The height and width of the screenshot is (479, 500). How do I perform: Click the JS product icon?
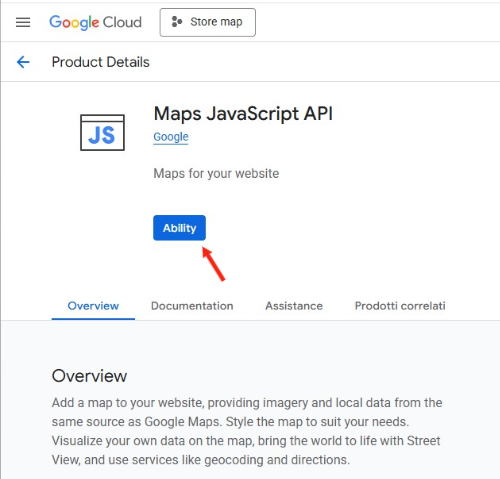click(102, 132)
